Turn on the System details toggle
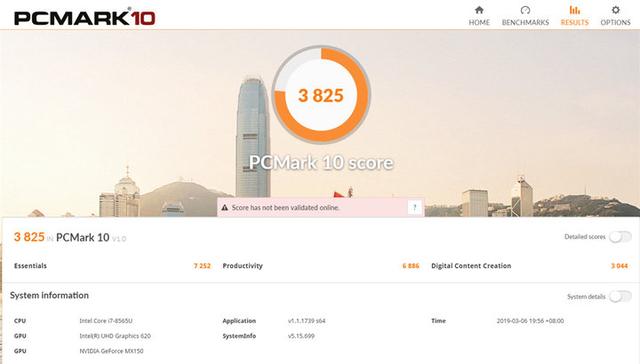This screenshot has width=640, height=364. click(620, 297)
